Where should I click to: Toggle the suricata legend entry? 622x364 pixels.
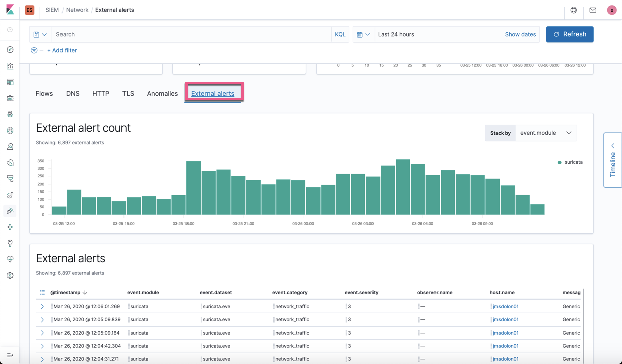(x=570, y=162)
